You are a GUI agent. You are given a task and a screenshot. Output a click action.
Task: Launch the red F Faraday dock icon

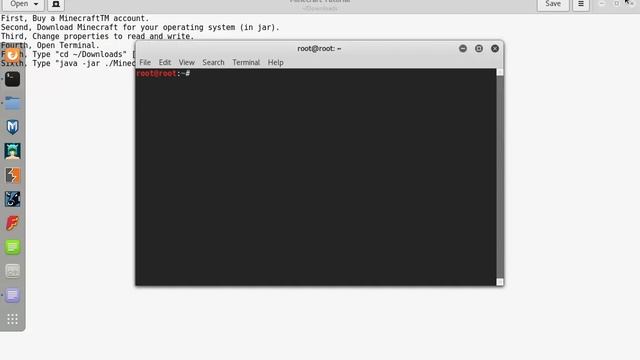[x=12, y=223]
